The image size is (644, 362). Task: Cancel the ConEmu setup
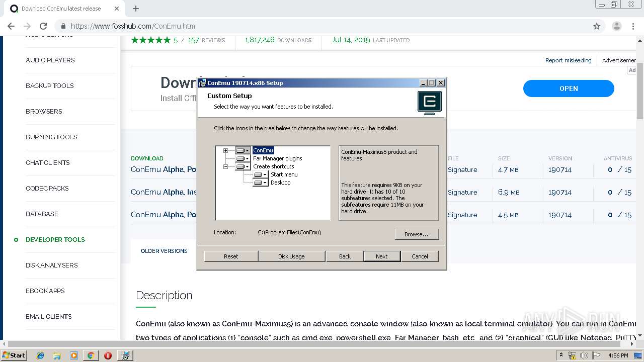(x=420, y=256)
